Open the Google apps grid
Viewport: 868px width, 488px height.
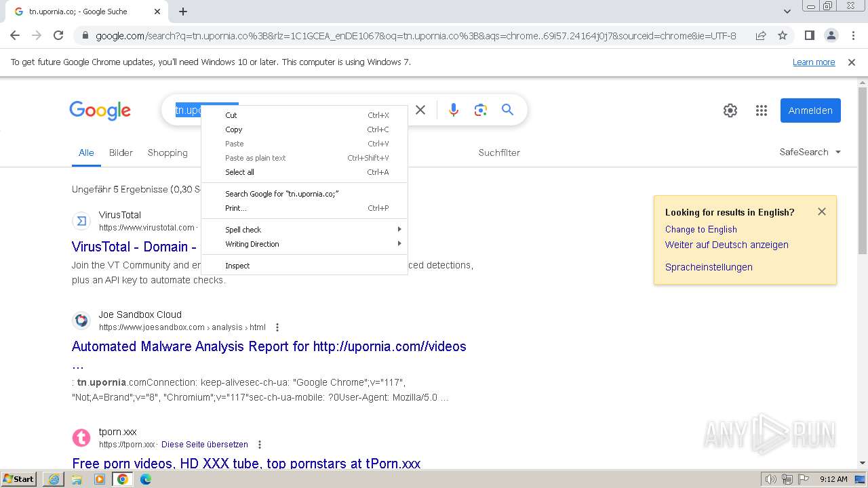[x=762, y=110]
